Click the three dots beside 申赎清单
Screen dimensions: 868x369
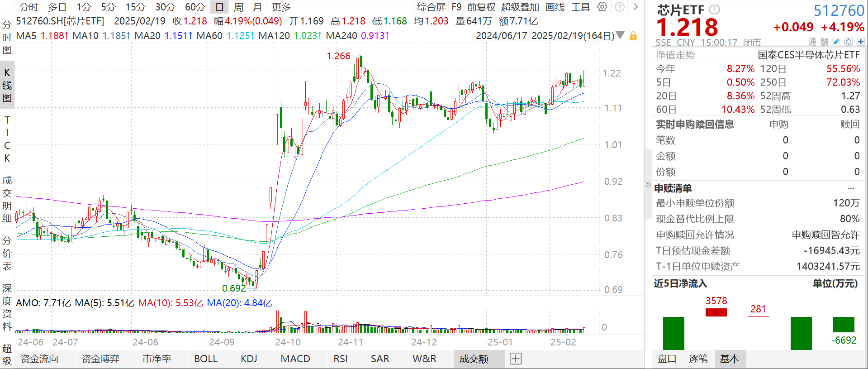(851, 188)
